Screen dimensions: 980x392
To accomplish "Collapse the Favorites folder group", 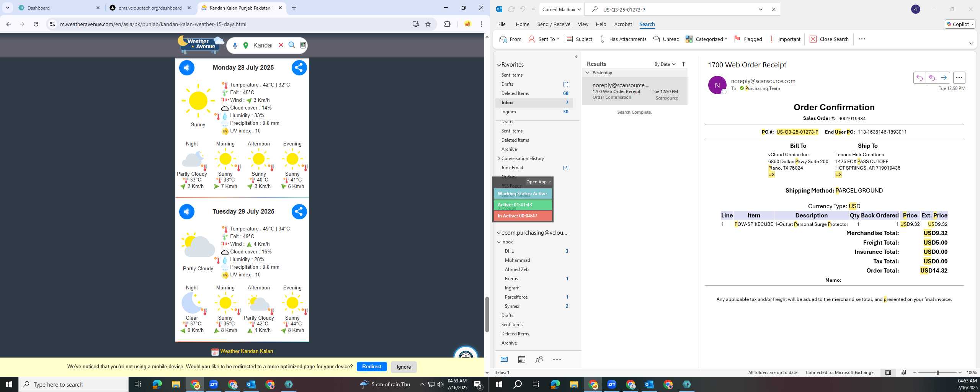I will pyautogui.click(x=499, y=65).
